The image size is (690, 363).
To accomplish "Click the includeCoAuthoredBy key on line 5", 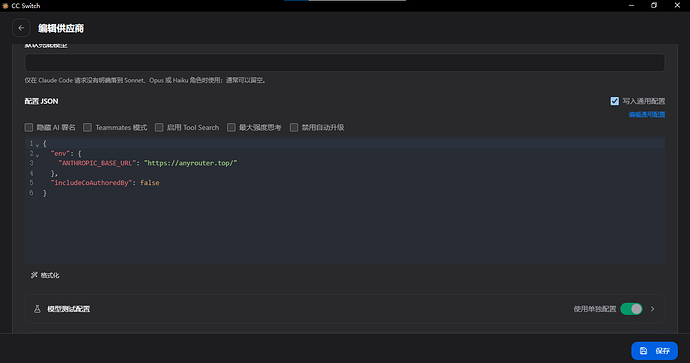I will point(92,183).
